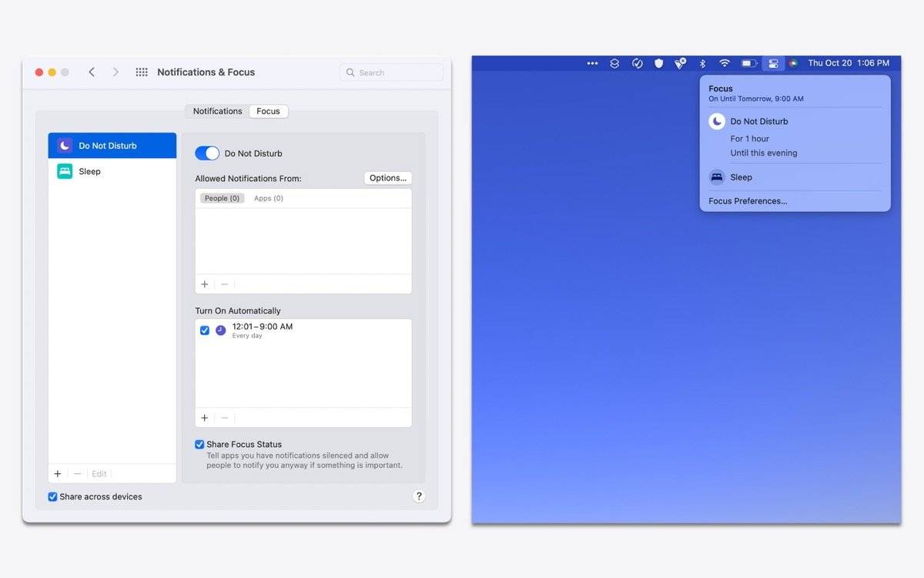Choose For 1 hour in Focus menu
Viewport: 924px width, 578px height.
tap(749, 139)
